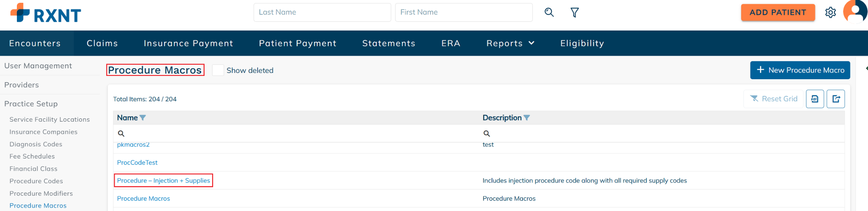Image resolution: width=868 pixels, height=211 pixels.
Task: Click the New Procedure Macro button
Action: click(x=800, y=70)
